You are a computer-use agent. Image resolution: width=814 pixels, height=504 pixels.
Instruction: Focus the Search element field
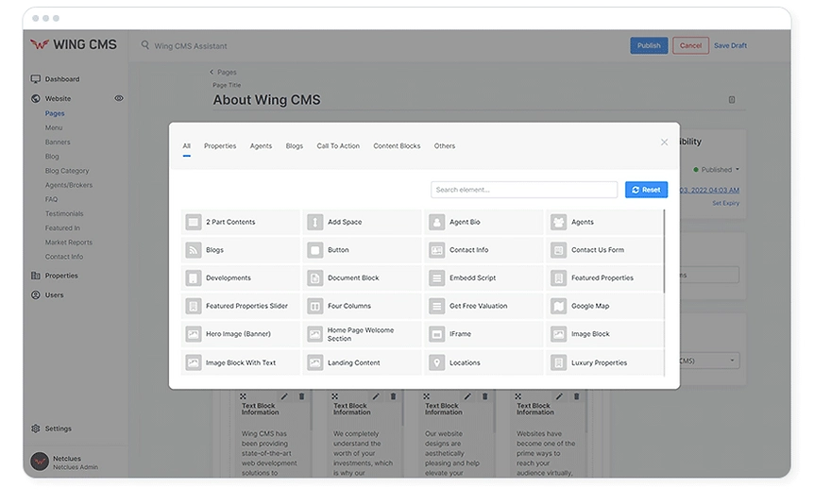pos(524,190)
